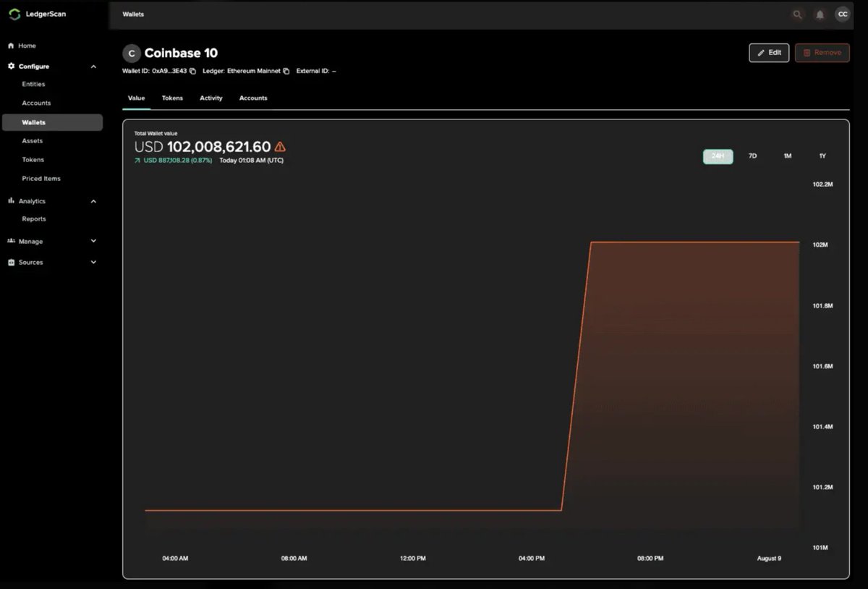
Task: Click the USD 102,008,621.60 value
Action: click(203, 147)
